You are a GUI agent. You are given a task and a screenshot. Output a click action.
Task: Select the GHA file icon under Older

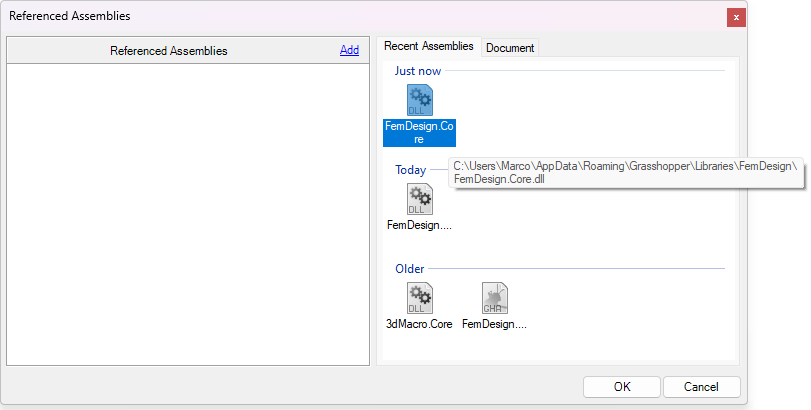tap(494, 298)
